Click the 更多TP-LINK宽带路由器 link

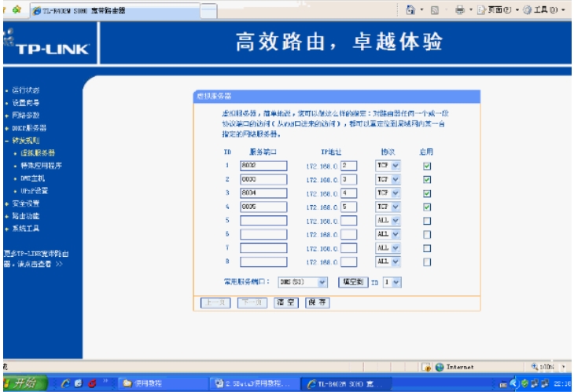click(x=36, y=258)
